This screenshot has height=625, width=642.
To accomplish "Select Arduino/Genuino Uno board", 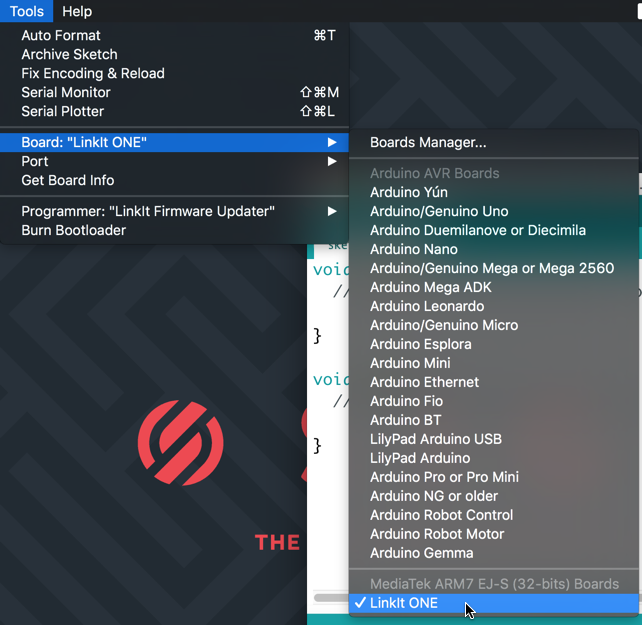I will coord(493,211).
